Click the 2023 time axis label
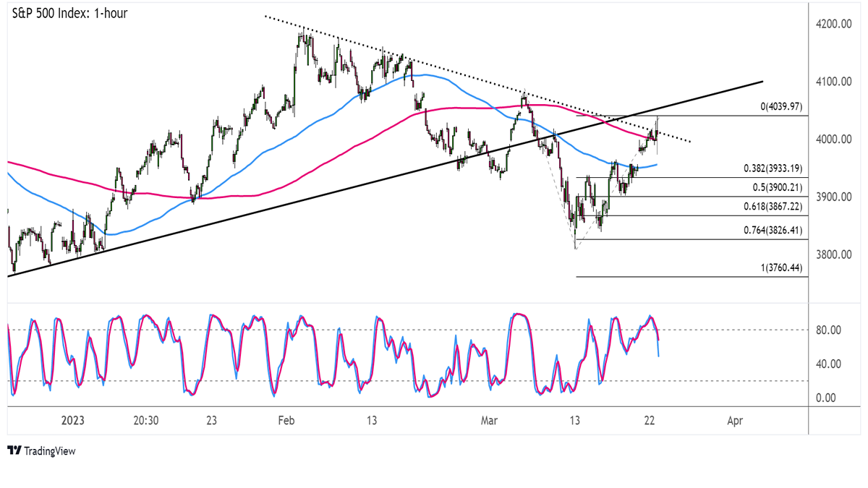Image resolution: width=868 pixels, height=488 pixels. coord(73,420)
